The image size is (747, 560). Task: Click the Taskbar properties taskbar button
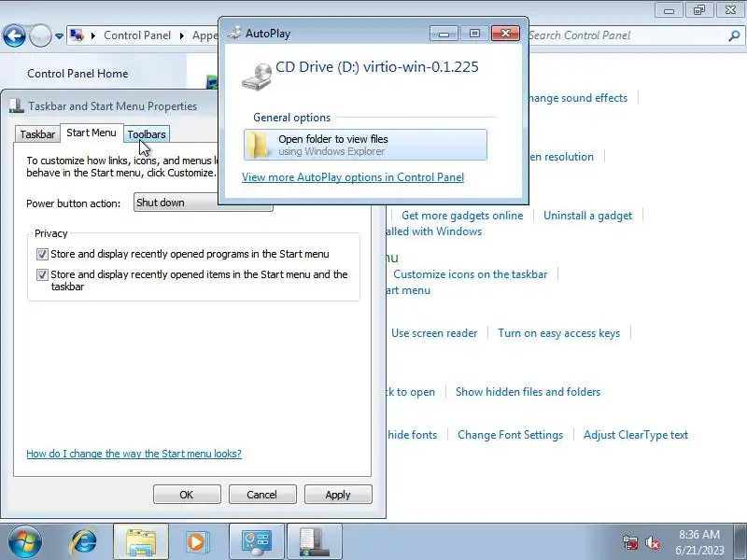tap(315, 542)
